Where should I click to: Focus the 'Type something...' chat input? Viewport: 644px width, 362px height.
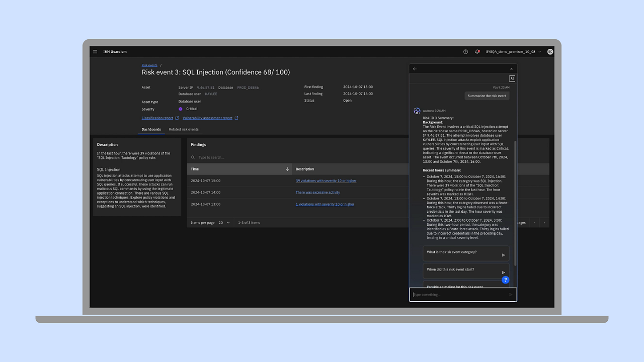click(463, 295)
